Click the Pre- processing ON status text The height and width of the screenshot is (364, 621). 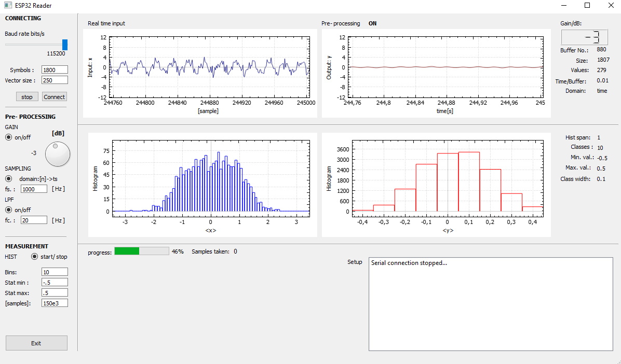373,23
